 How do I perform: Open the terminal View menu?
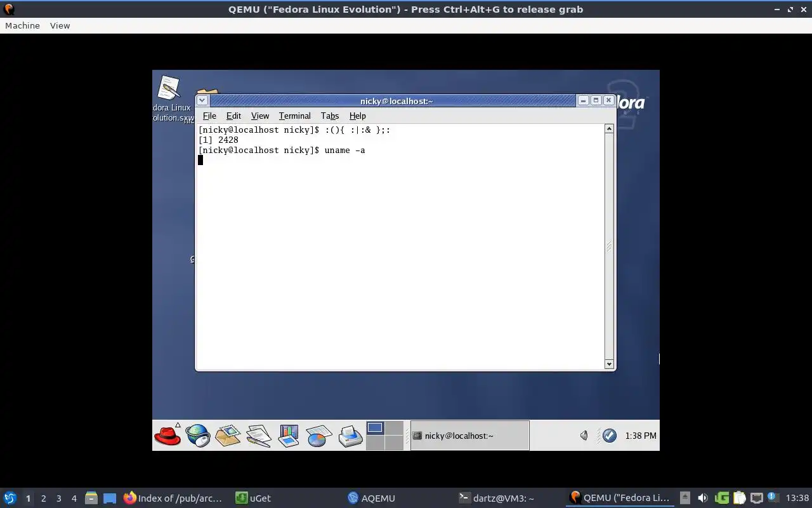[x=260, y=116]
